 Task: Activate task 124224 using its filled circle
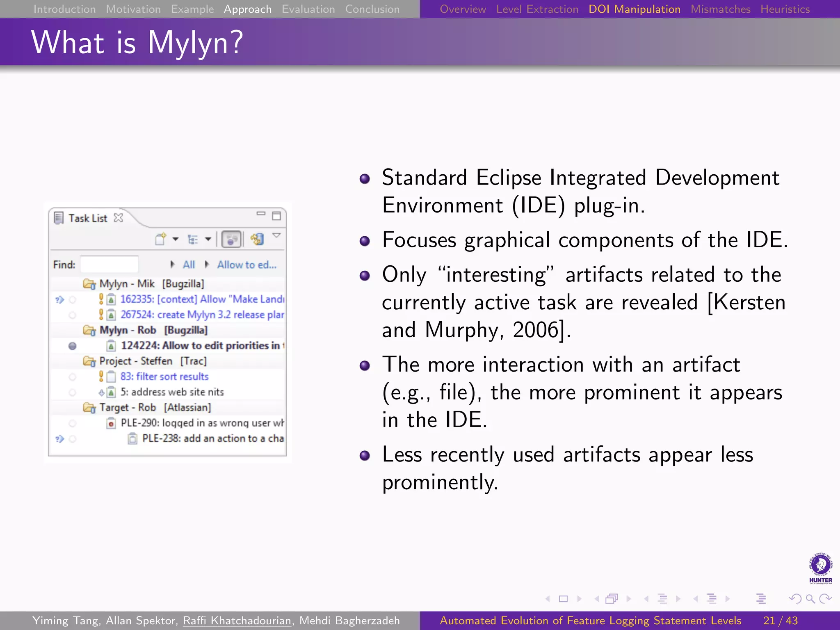[x=73, y=346]
